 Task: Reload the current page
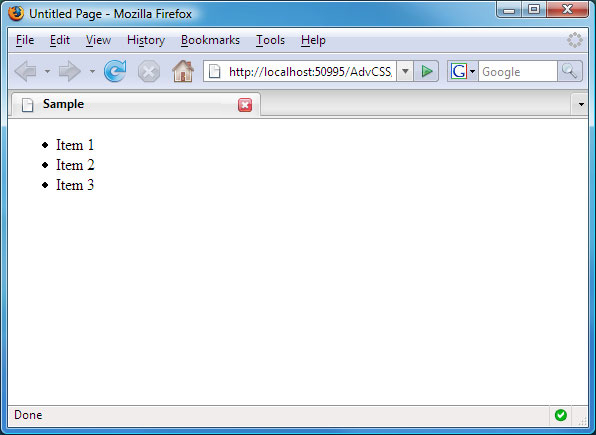pyautogui.click(x=115, y=71)
